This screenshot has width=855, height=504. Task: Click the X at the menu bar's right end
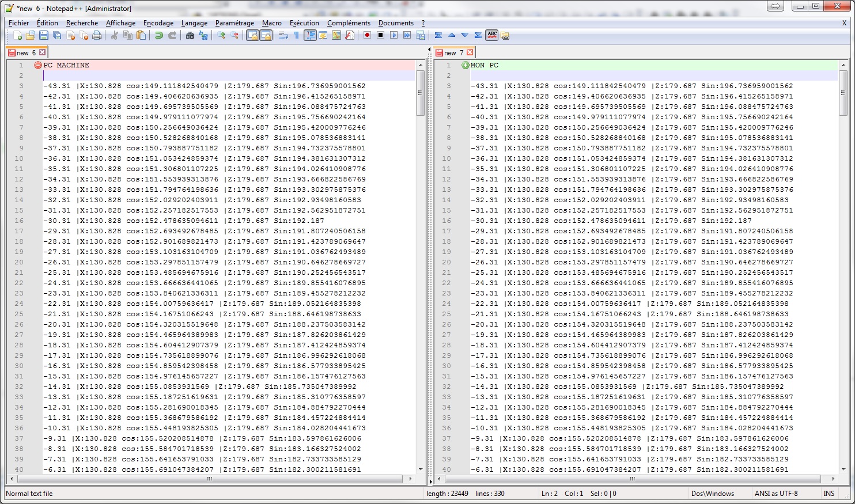click(844, 23)
